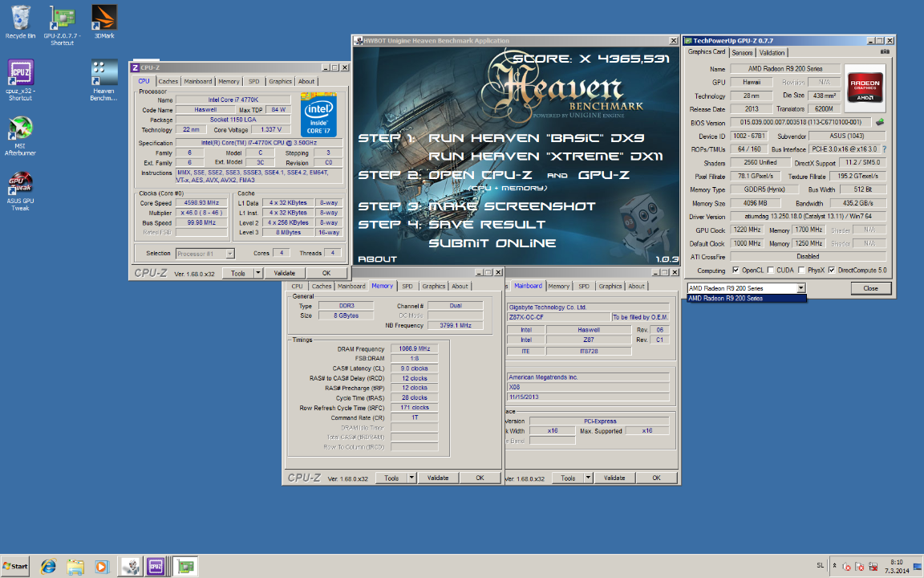Launch the cpuz_x32 desktop shortcut
The height and width of the screenshot is (578, 924).
tap(20, 80)
